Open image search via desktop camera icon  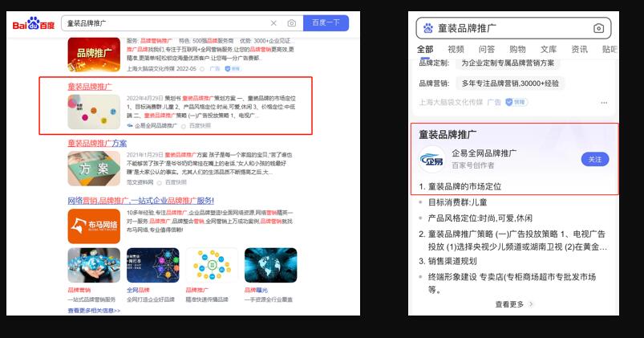(x=292, y=23)
